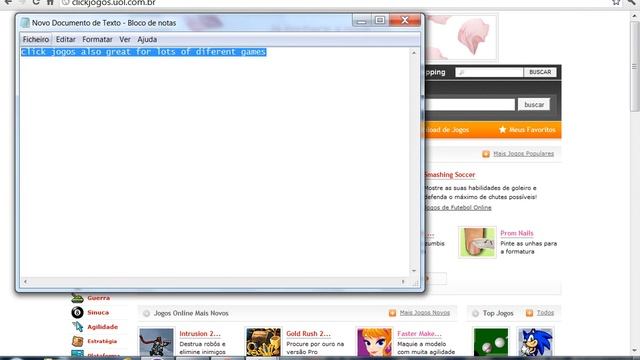Screen dimensions: 640x360
Task: Click the orange icon beside Mais Jogos Novos
Action: click(x=392, y=313)
